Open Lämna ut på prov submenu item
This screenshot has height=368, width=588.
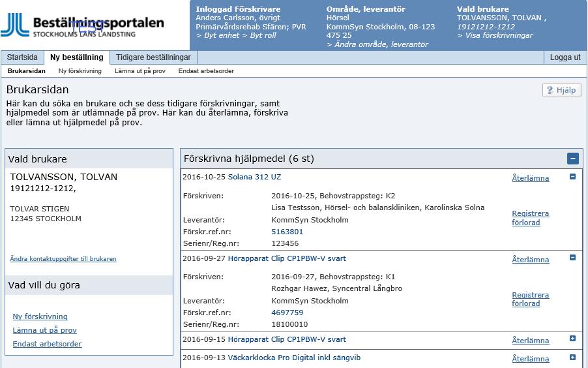point(140,71)
